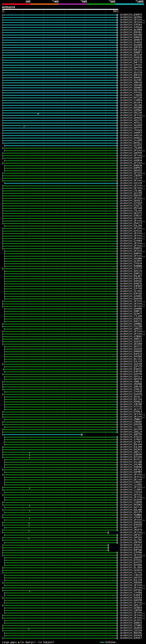Select the UniRef100_B9L448 label
Viewport: 146px width, 644px height.
click(131, 444)
